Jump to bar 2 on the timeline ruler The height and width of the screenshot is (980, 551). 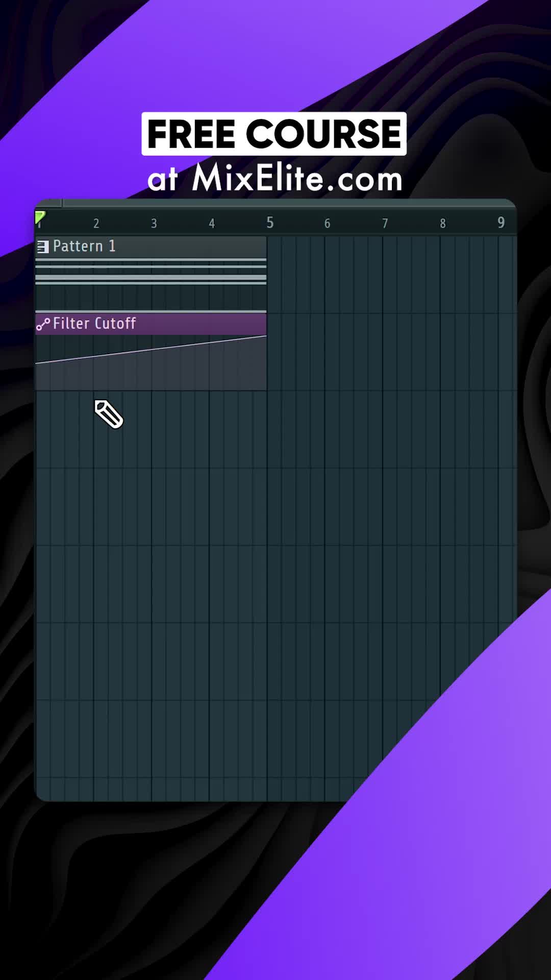[96, 224]
